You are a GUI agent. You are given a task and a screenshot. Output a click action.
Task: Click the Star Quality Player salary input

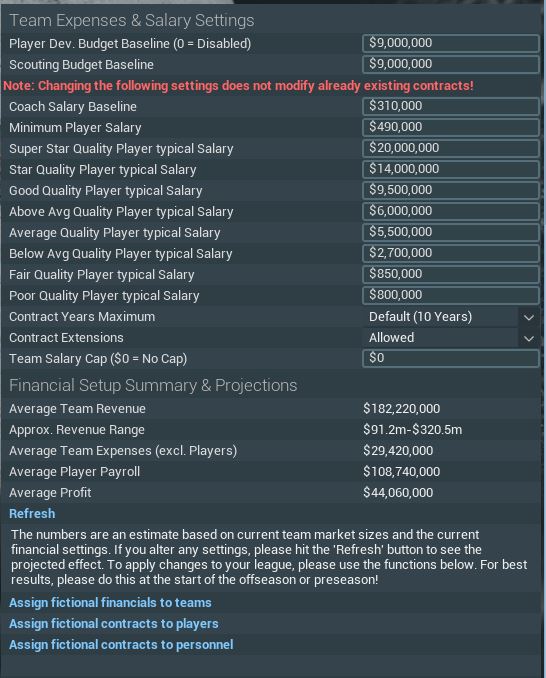coord(450,170)
